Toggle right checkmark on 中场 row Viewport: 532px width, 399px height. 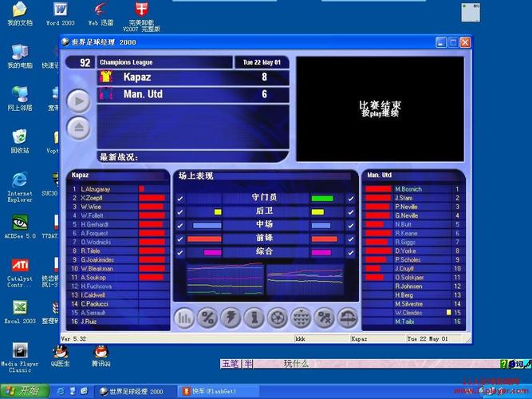coord(350,226)
